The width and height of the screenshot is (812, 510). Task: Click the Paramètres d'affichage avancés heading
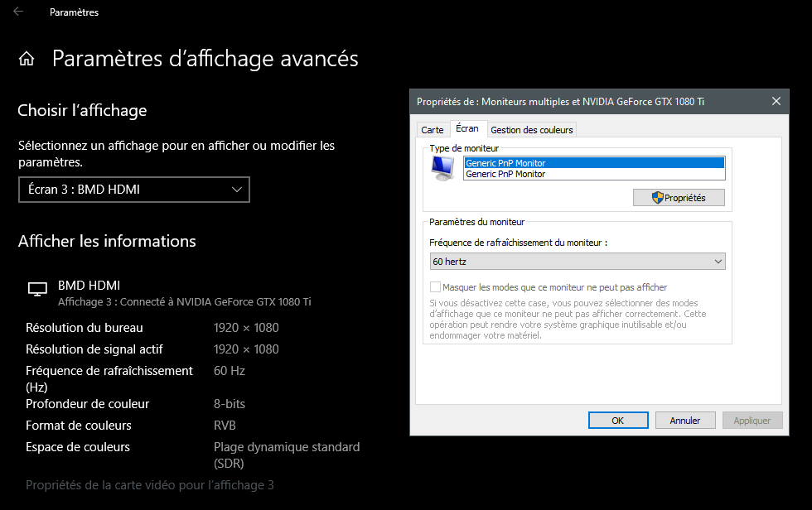205,59
